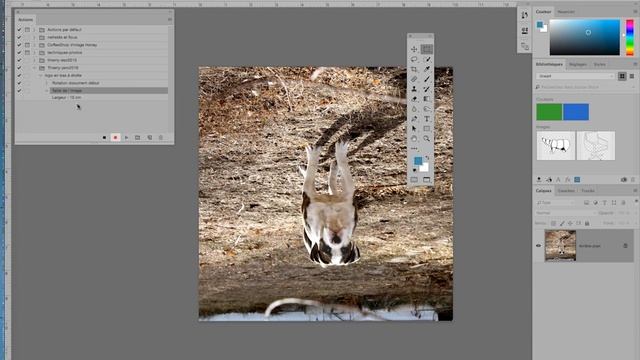Select the Blur droplet tool
This screenshot has height=360, width=640.
(414, 109)
